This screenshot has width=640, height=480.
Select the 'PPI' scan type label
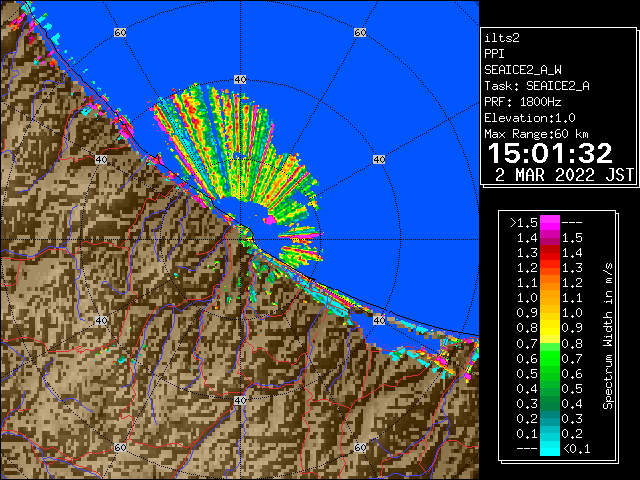click(494, 54)
